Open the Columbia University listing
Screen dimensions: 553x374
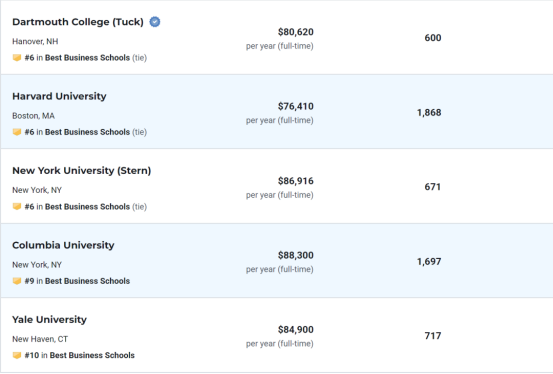(x=63, y=245)
